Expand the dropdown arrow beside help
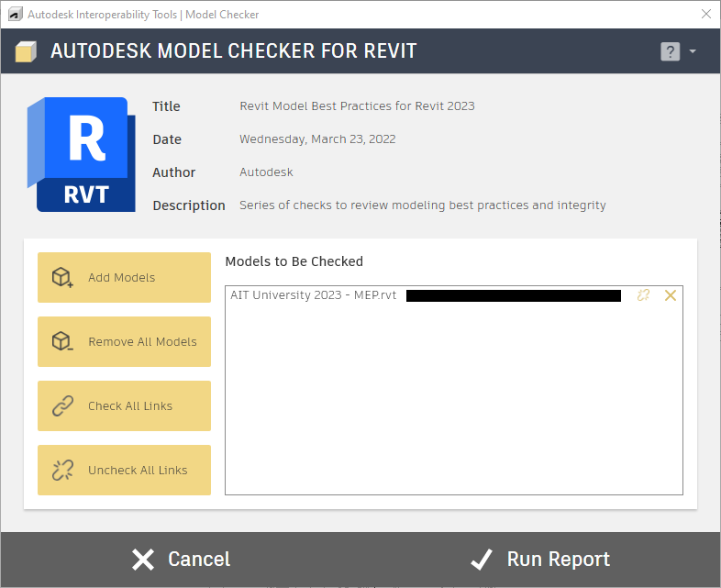The height and width of the screenshot is (588, 721). coord(693,51)
